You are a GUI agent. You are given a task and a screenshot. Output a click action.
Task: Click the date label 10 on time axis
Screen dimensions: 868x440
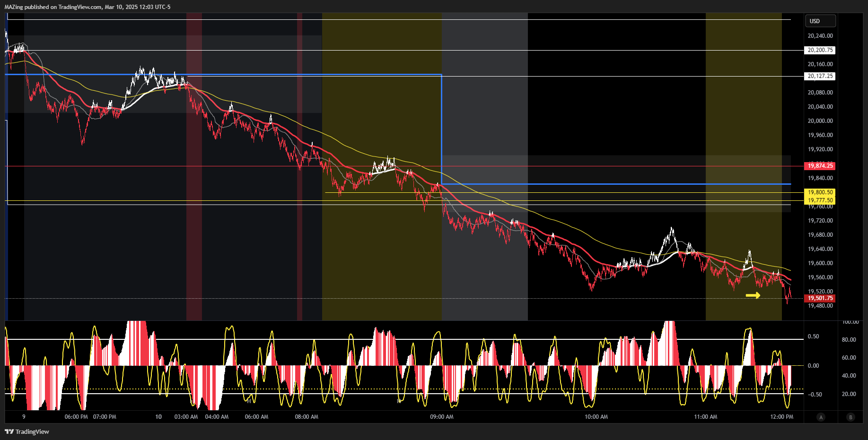[x=158, y=417]
